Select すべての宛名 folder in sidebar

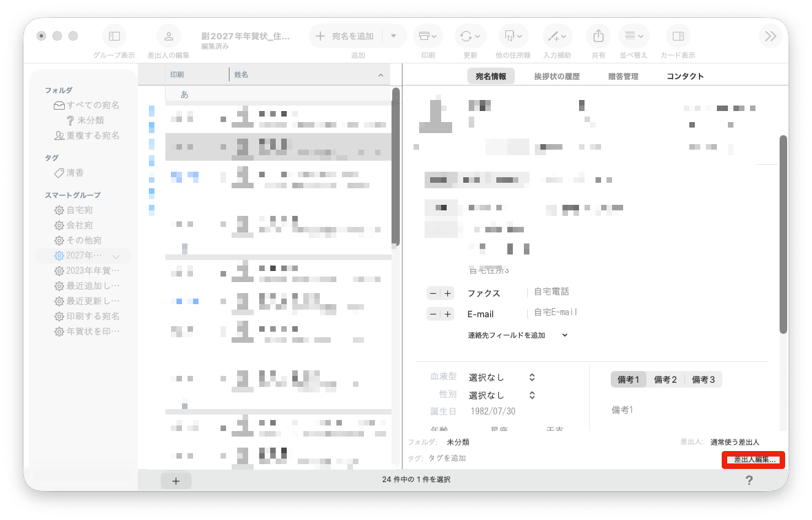coord(86,105)
